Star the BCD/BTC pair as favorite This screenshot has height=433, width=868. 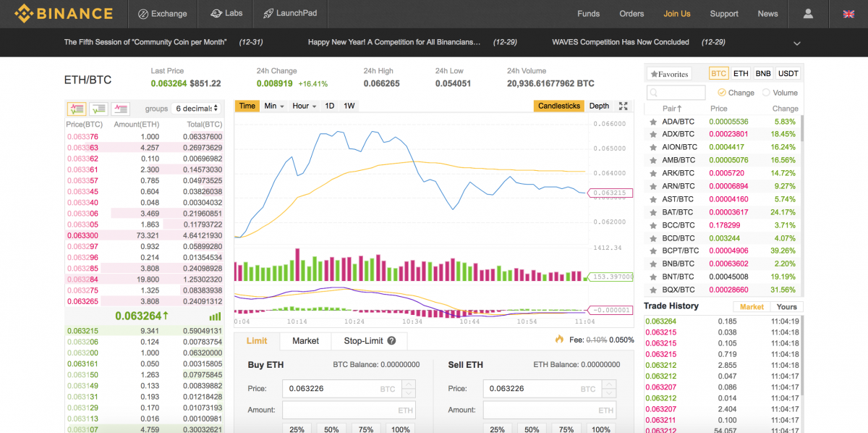pos(653,237)
